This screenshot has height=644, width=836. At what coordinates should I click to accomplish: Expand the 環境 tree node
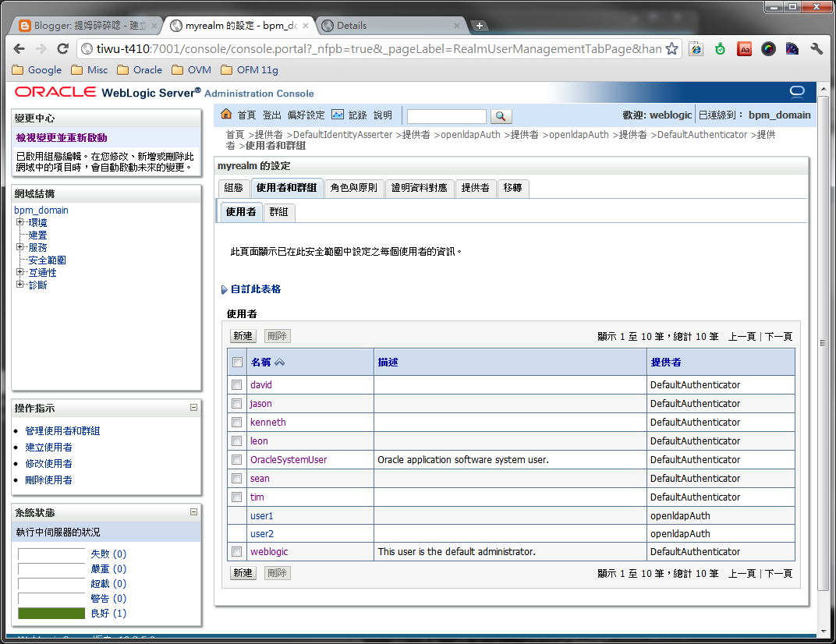[x=19, y=221]
